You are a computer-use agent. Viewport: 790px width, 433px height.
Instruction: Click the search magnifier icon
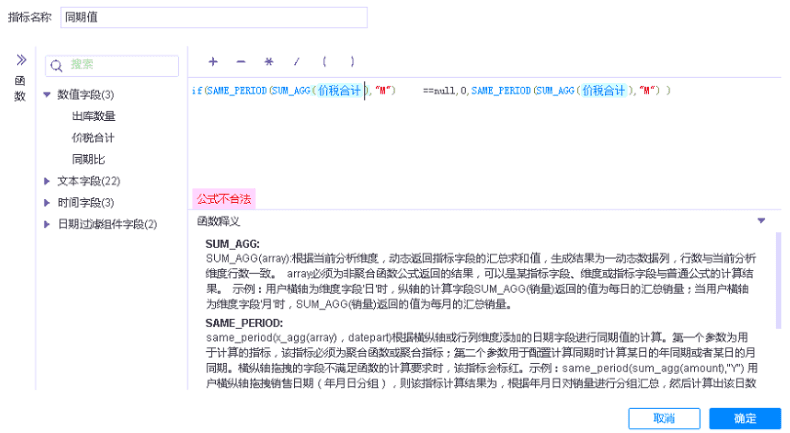(x=56, y=66)
